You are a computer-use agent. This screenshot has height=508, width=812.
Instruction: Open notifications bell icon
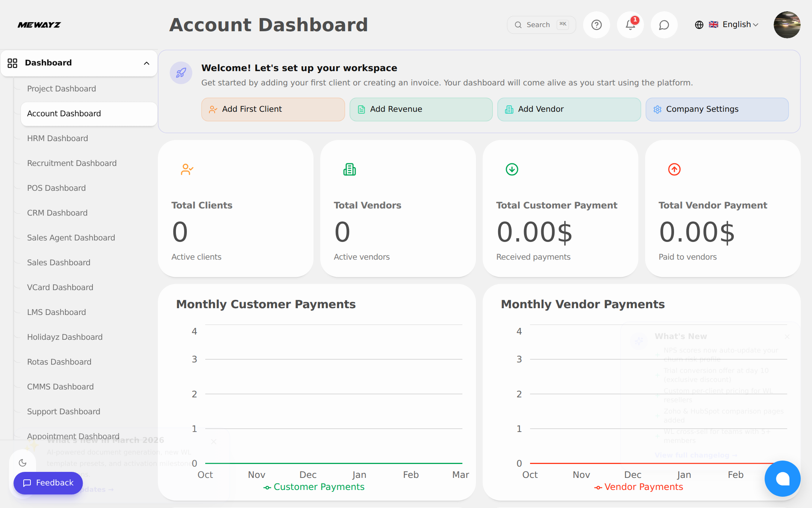pos(630,25)
